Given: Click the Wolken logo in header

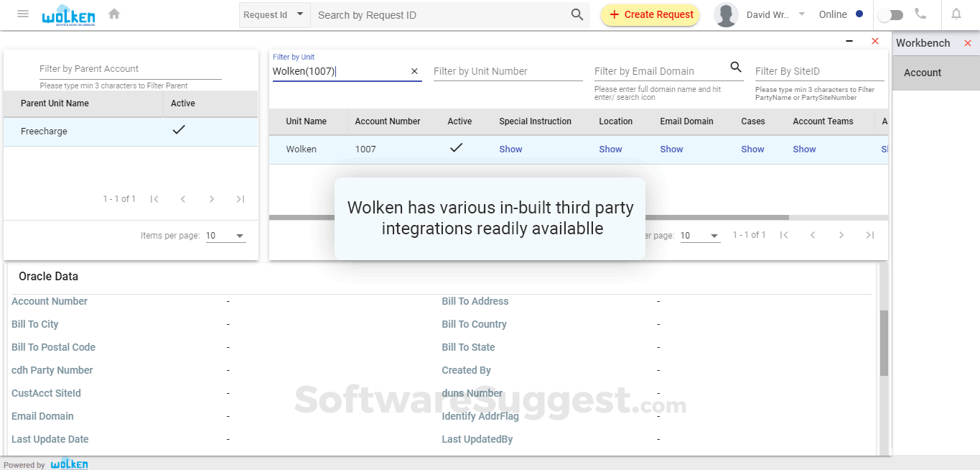Looking at the screenshot, I should pos(68,14).
